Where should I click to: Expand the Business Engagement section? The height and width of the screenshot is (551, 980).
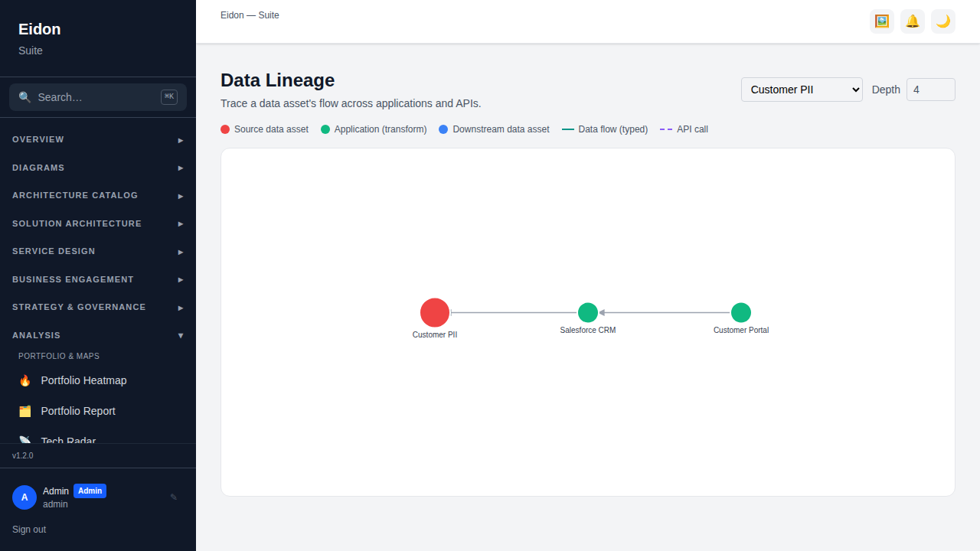tap(98, 279)
